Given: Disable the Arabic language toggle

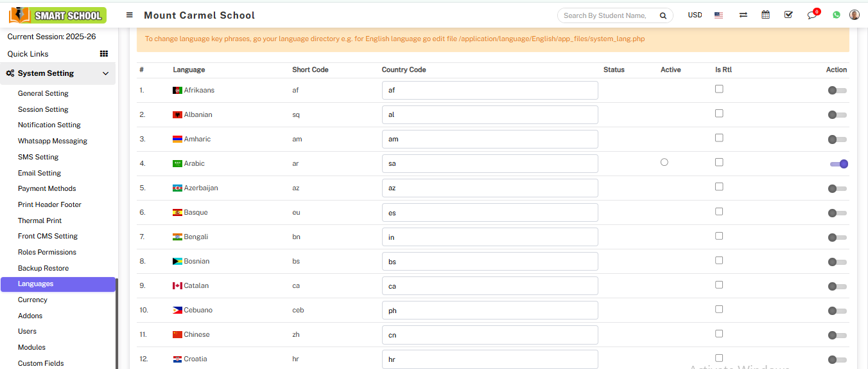Looking at the screenshot, I should pyautogui.click(x=838, y=164).
